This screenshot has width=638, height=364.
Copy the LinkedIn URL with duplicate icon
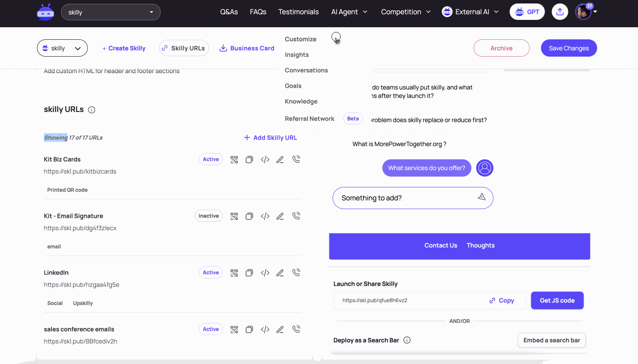[x=249, y=273]
